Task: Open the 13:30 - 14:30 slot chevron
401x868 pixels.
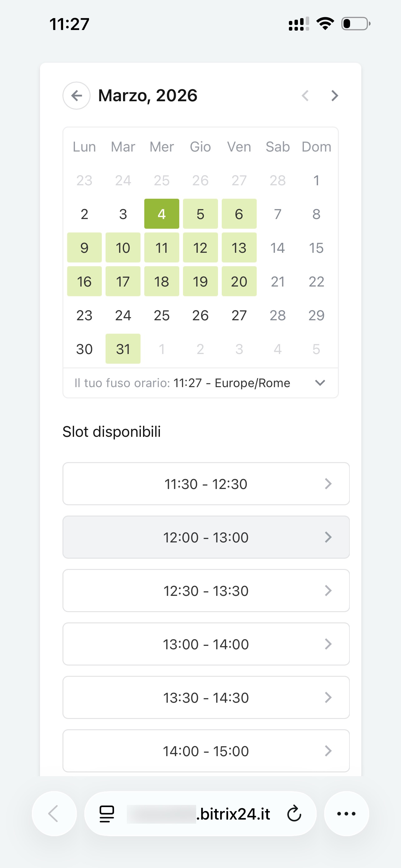Action: pyautogui.click(x=328, y=697)
